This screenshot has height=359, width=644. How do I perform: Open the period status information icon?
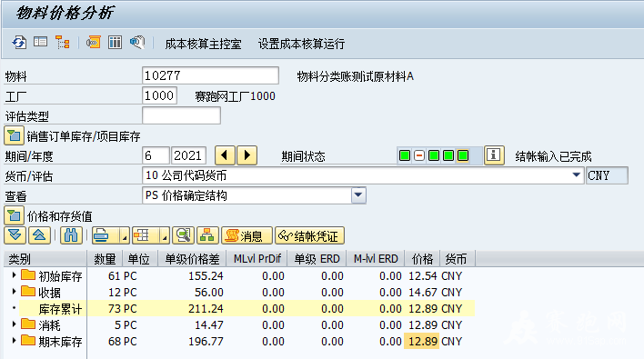[494, 155]
